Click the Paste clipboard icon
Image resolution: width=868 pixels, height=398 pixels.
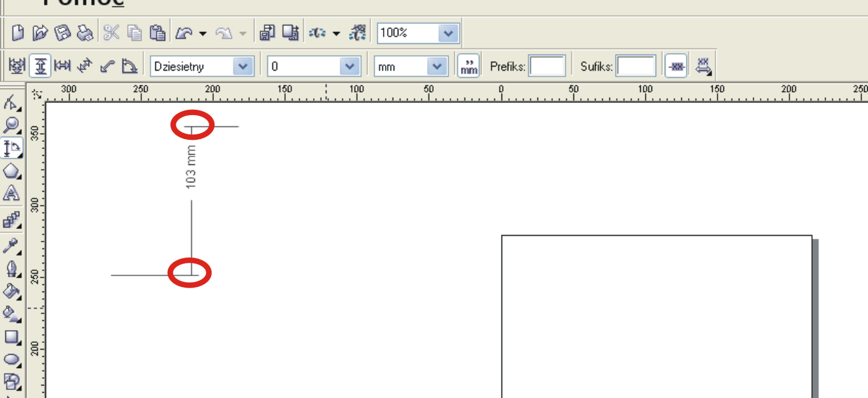point(157,33)
